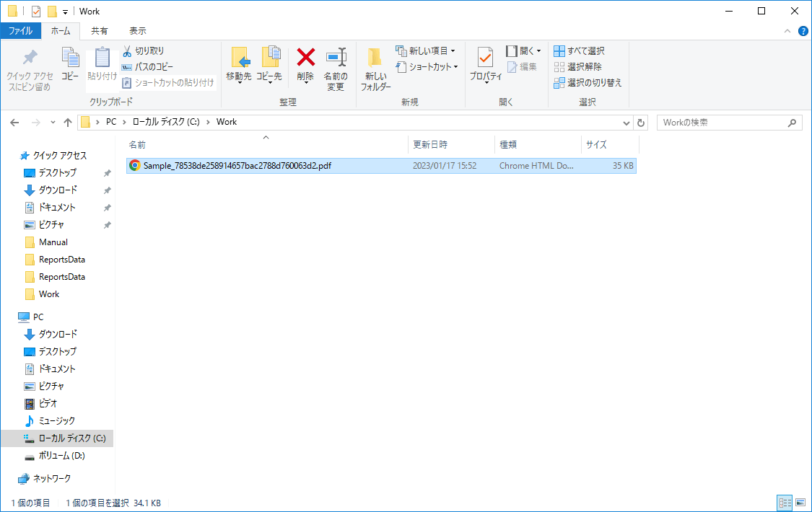Open file properties プロパティ
The height and width of the screenshot is (512, 812).
point(485,66)
